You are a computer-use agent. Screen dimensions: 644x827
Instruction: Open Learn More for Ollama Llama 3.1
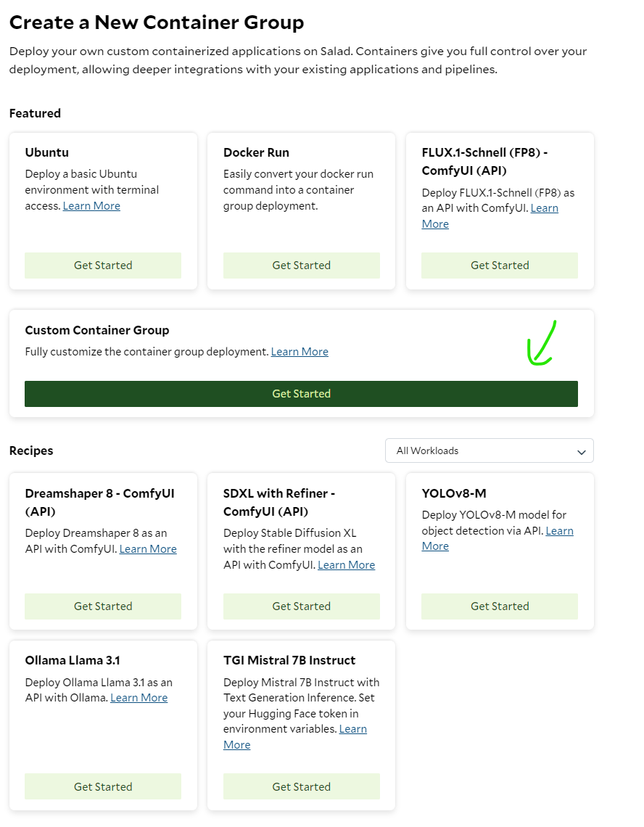139,697
